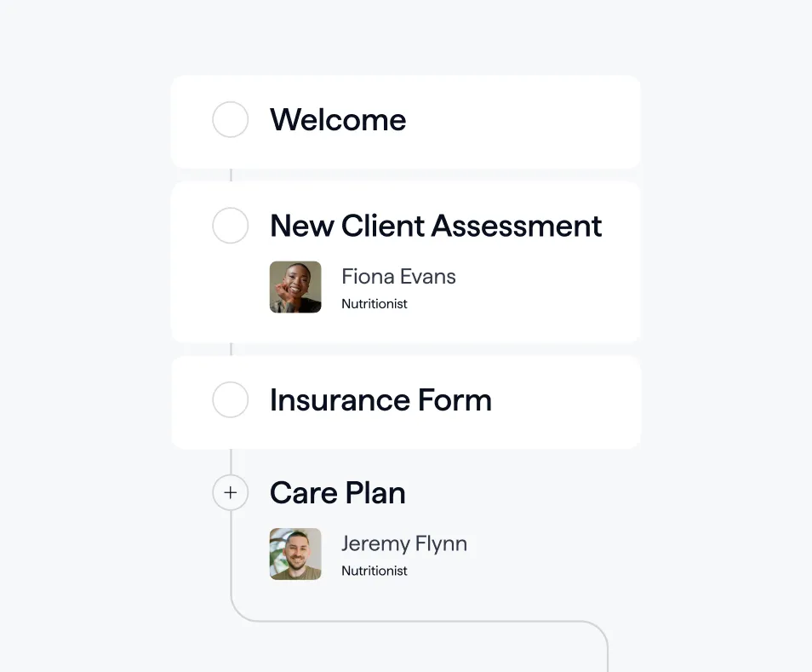
Task: Check off the New Client Assessment step
Action: 230,226
